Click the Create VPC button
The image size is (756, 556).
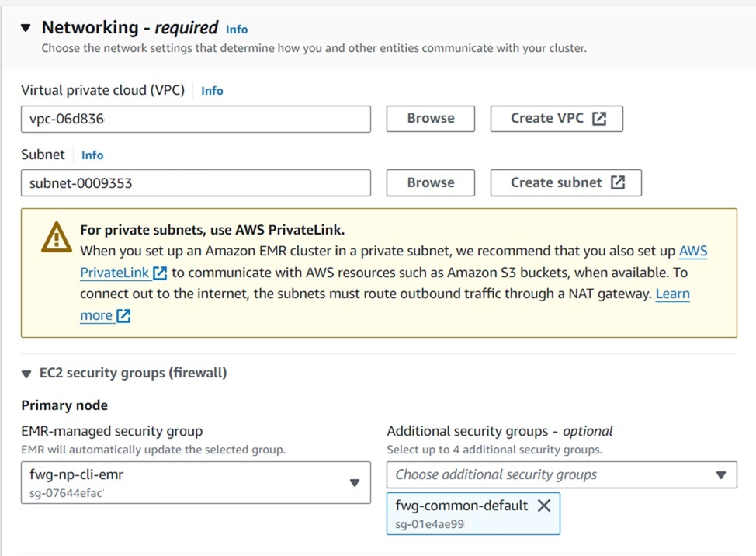tap(557, 119)
